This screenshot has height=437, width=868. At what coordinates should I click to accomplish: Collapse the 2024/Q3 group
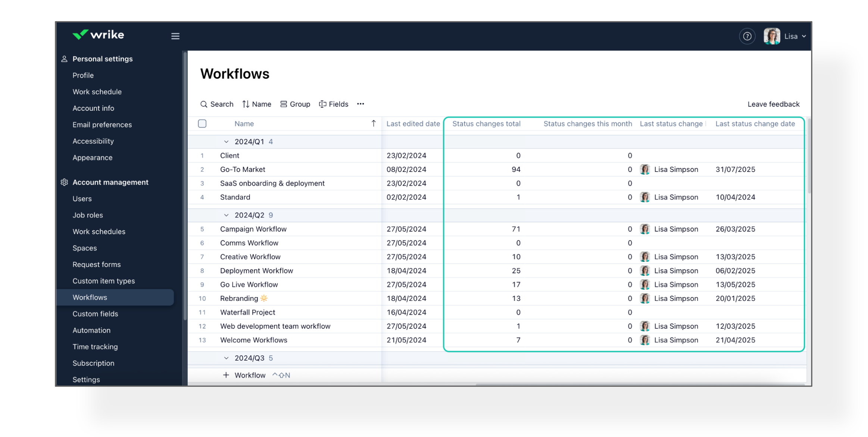(226, 358)
